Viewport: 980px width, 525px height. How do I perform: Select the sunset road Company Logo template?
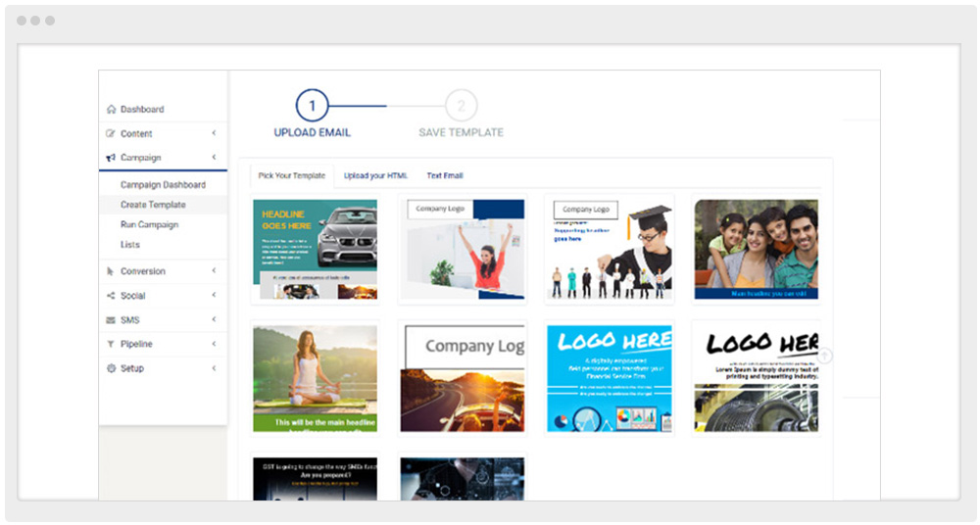point(463,378)
